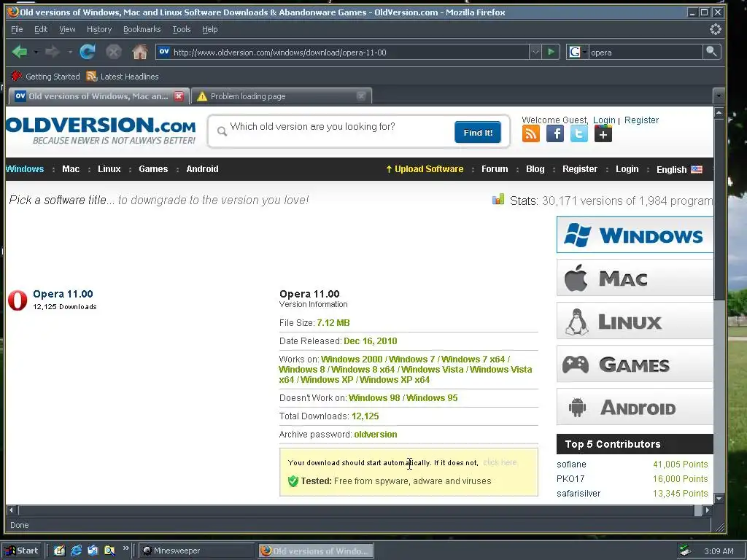Click the Forward arrow button
Screen dimensions: 747x560
[x=52, y=52]
